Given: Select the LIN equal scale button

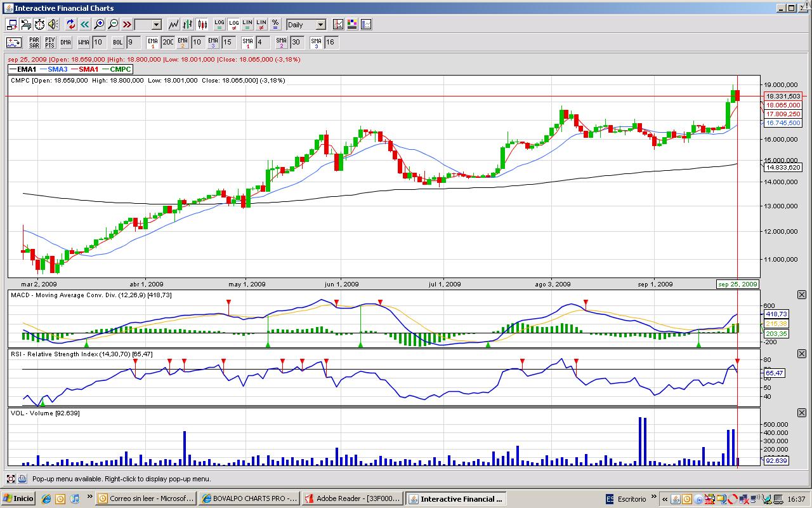Looking at the screenshot, I should click(x=247, y=25).
